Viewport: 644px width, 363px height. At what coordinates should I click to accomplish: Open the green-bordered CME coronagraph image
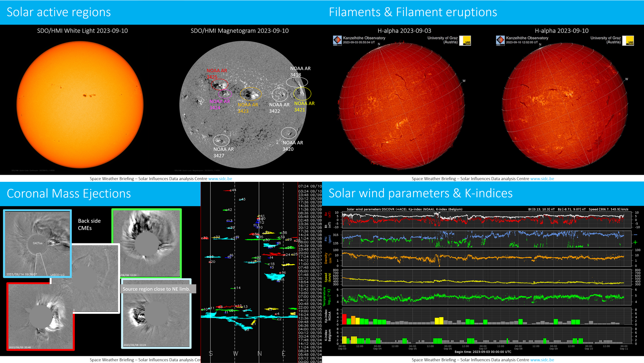coord(147,243)
